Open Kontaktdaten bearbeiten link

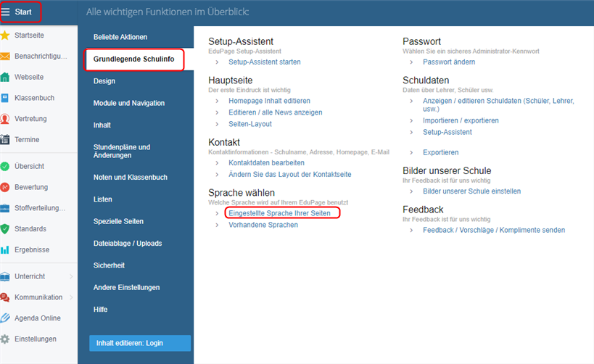[x=266, y=163]
